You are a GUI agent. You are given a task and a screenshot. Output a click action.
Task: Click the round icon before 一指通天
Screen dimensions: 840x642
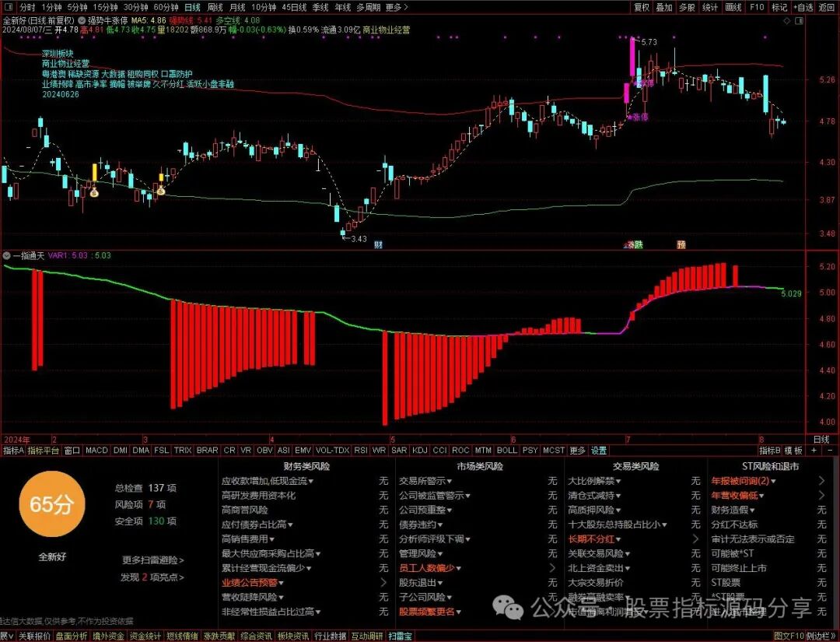click(x=6, y=255)
